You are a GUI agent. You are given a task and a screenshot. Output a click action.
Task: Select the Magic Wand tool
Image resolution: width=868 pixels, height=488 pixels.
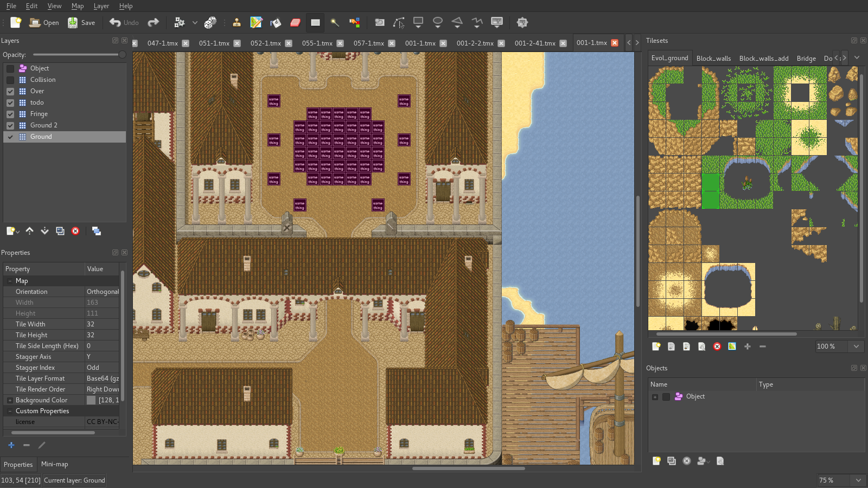pyautogui.click(x=335, y=22)
